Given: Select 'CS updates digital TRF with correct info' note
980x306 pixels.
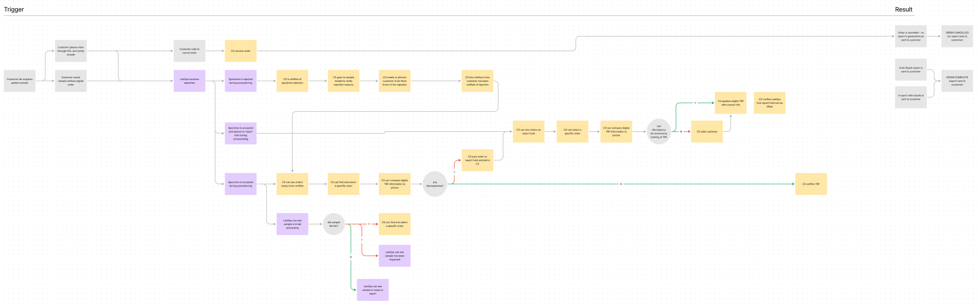Looking at the screenshot, I should [730, 103].
